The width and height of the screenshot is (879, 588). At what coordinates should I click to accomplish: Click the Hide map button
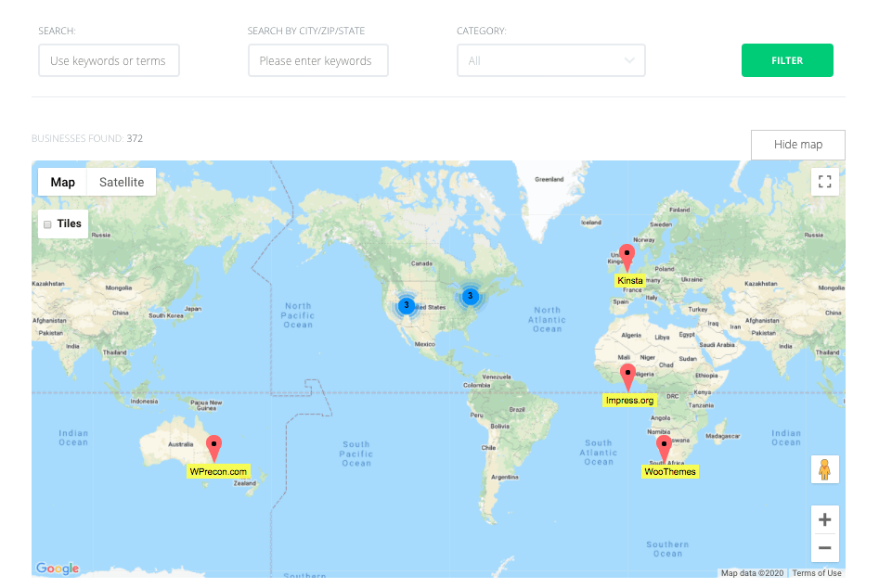pyautogui.click(x=797, y=145)
